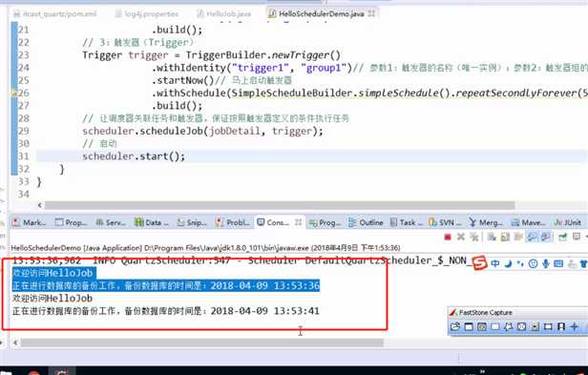This screenshot has width=588, height=375.
Task: Open the Merge view tab
Action: (486, 222)
